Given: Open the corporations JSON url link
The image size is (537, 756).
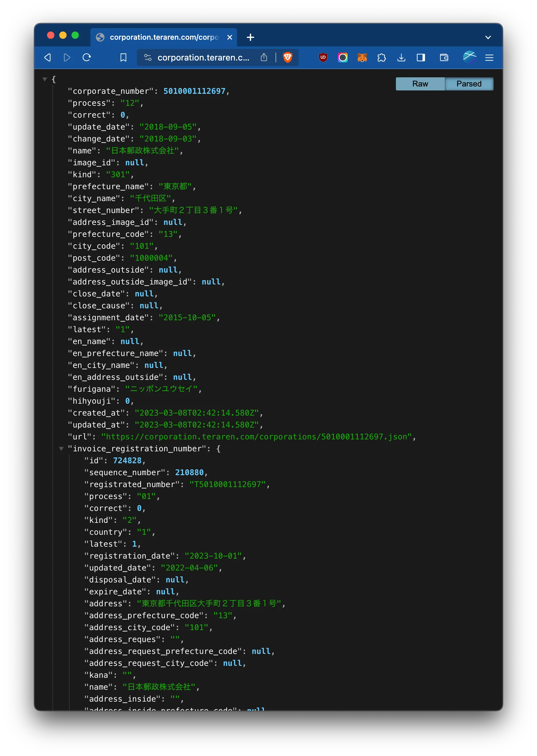Looking at the screenshot, I should click(256, 437).
